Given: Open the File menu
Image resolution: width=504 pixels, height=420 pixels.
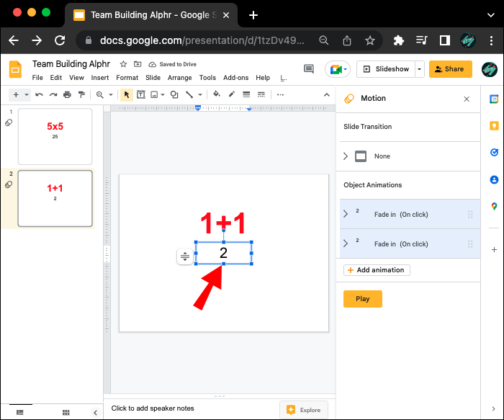Looking at the screenshot, I should point(37,78).
